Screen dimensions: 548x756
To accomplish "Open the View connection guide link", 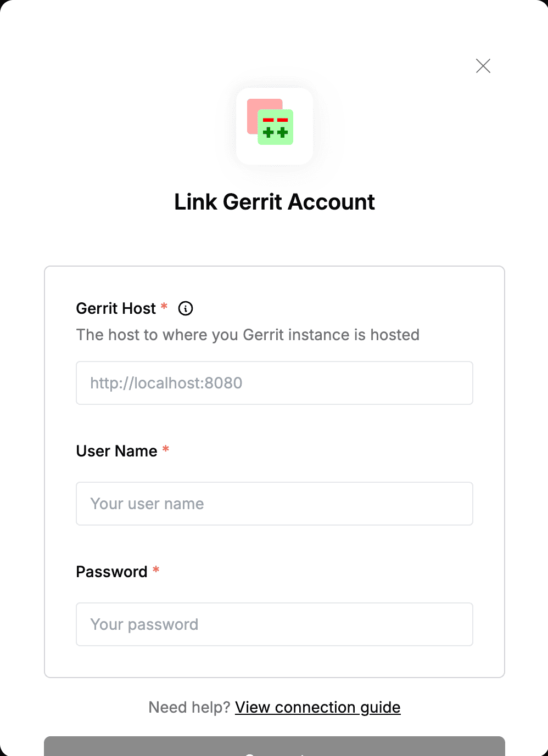I will (x=318, y=707).
